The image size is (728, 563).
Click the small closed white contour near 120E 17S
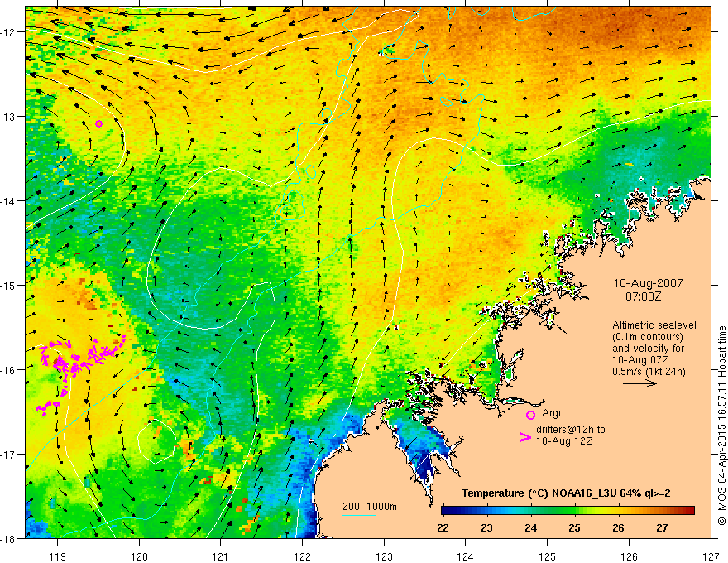coord(156,441)
